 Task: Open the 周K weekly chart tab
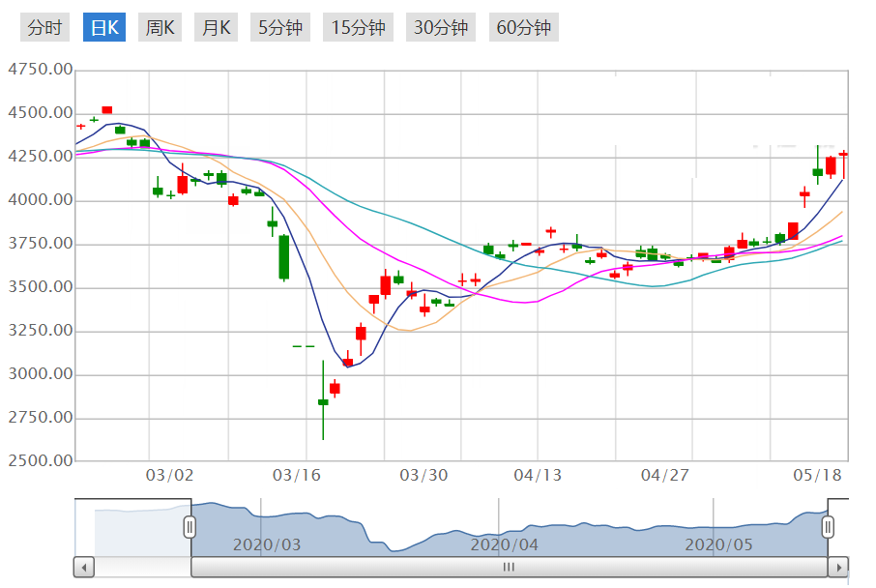pos(160,27)
